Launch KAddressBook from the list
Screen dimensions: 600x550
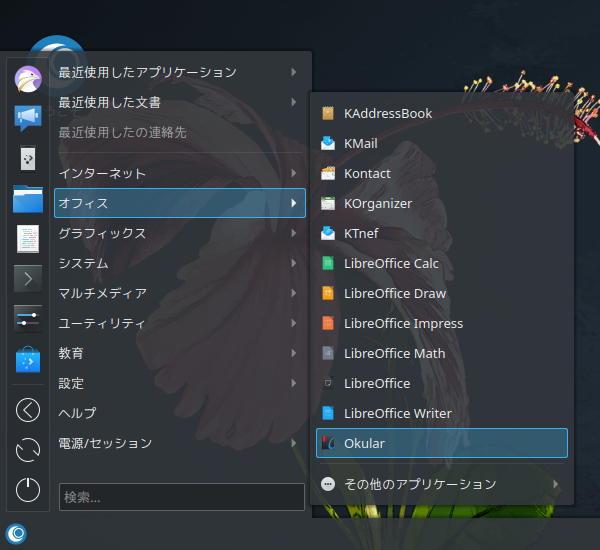[x=442, y=113]
